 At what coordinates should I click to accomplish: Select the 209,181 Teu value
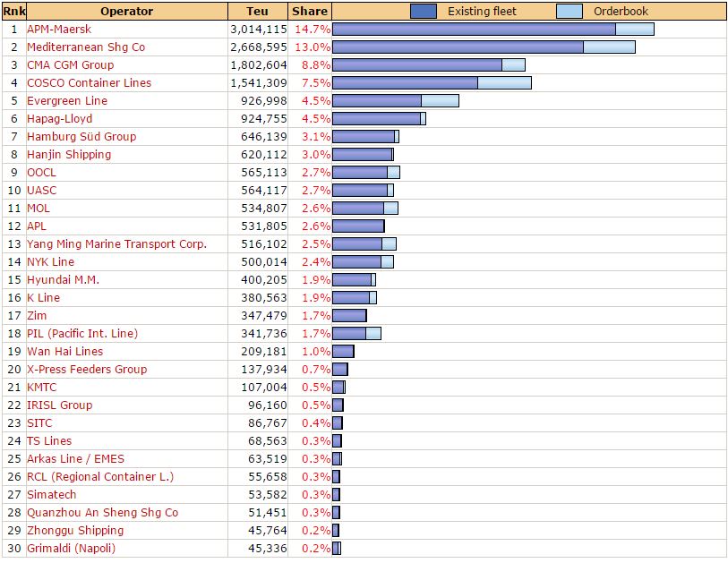(x=264, y=352)
